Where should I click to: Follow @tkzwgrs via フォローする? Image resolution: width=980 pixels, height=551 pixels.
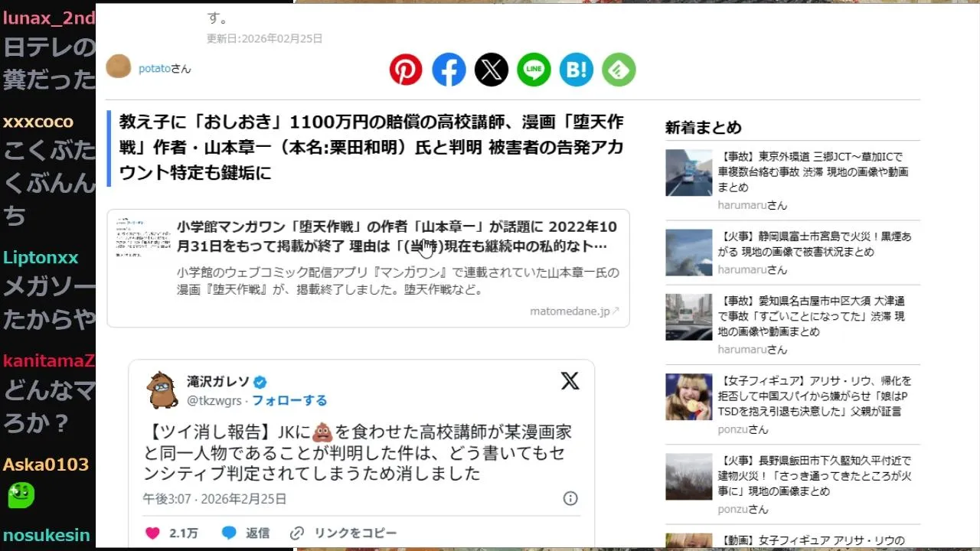point(289,400)
